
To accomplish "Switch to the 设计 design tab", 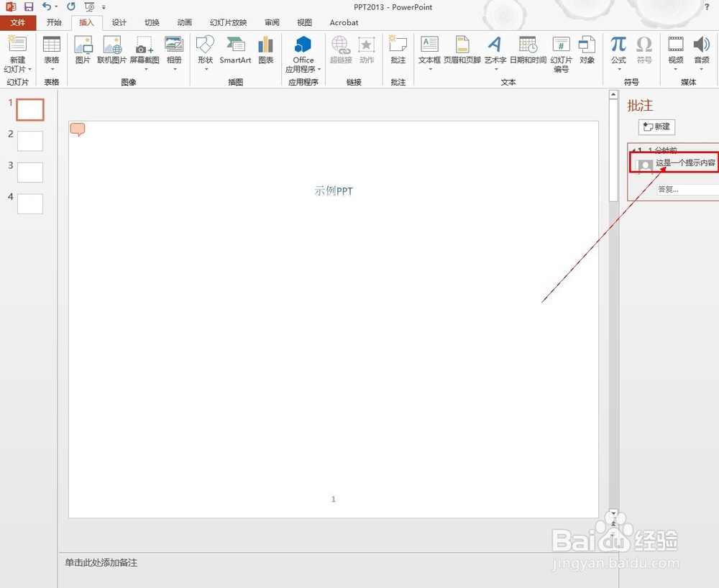I will pos(119,22).
